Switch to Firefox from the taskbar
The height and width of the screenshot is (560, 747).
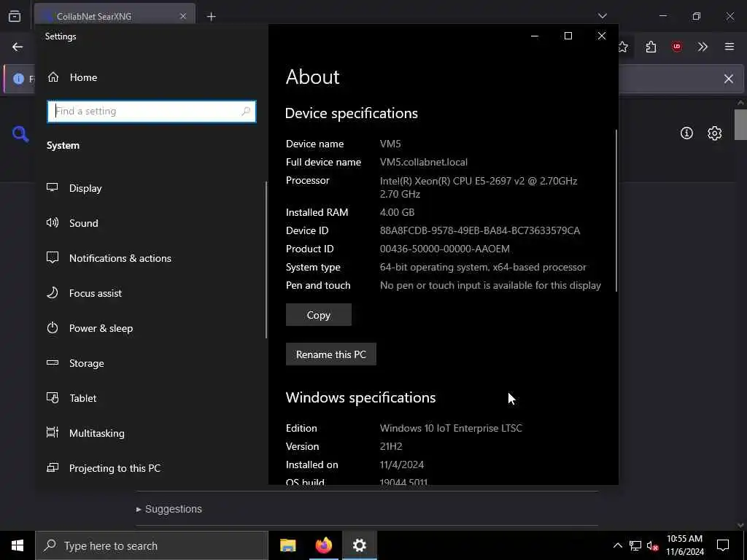click(323, 545)
